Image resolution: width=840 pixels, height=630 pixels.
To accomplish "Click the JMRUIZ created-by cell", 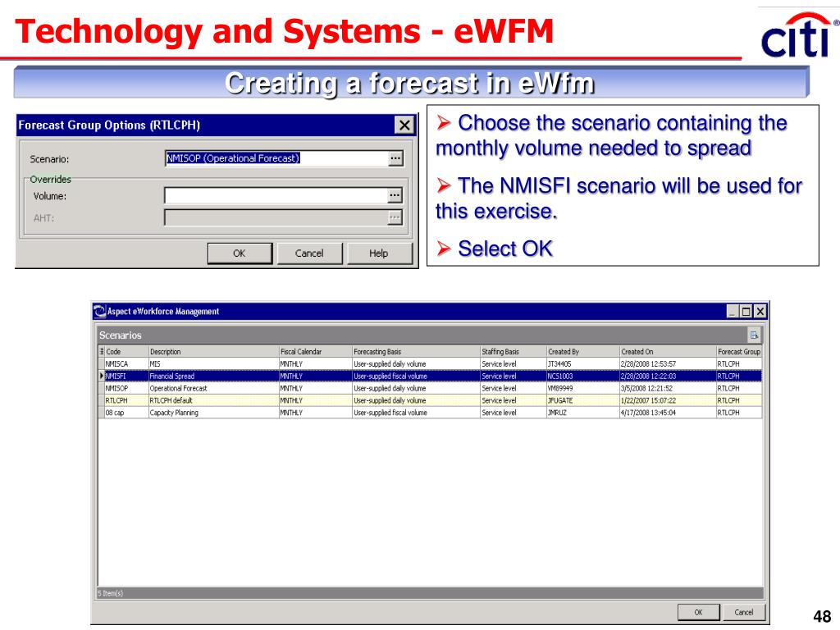I will (x=583, y=413).
